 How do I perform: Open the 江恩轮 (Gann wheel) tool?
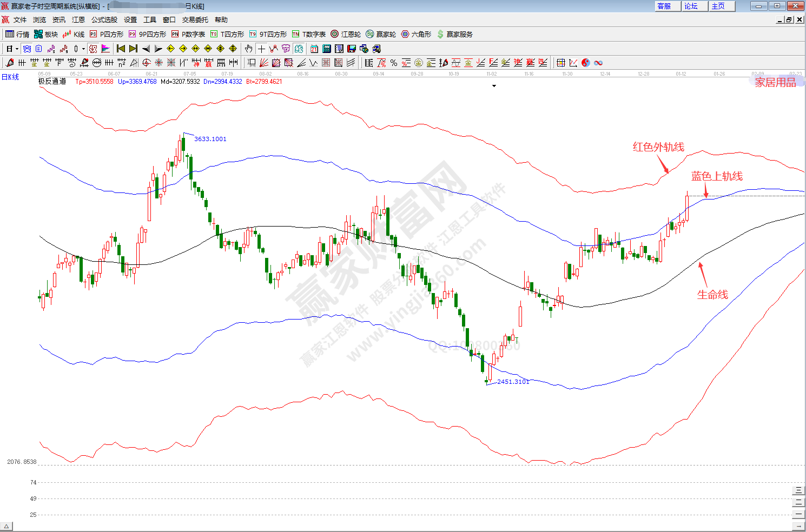346,34
